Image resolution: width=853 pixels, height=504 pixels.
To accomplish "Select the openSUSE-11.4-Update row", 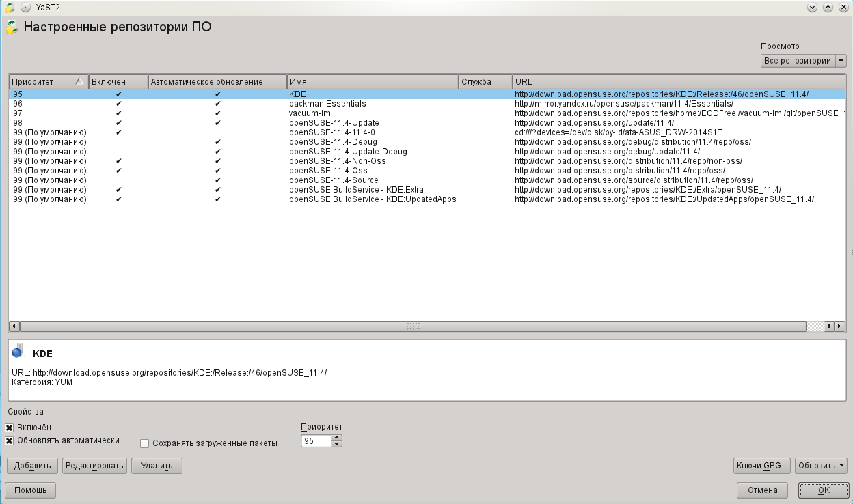I will tap(428, 123).
